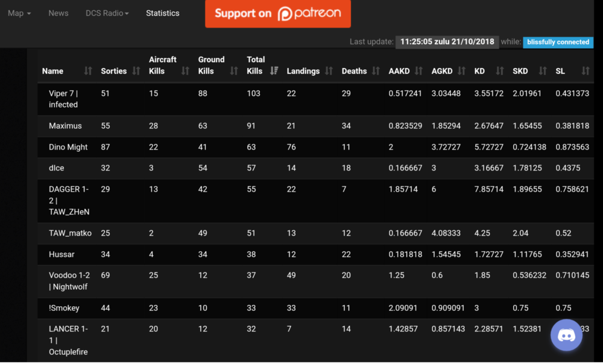The image size is (603, 364).
Task: Click the Support on Patreon button
Action: point(277,13)
